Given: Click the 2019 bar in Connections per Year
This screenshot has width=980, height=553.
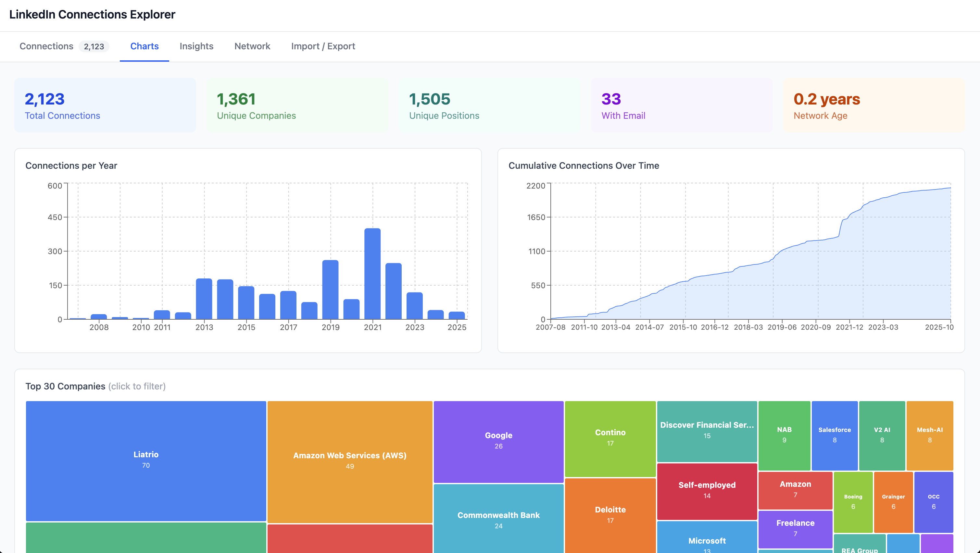Looking at the screenshot, I should pyautogui.click(x=330, y=290).
